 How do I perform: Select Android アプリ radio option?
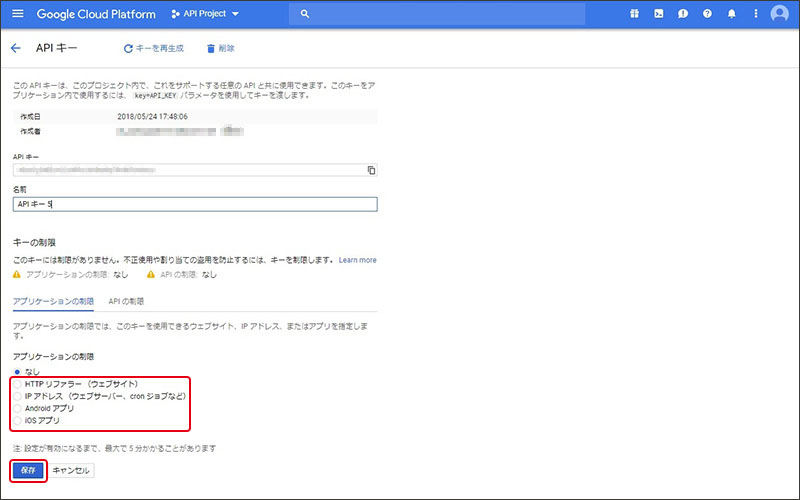17,408
